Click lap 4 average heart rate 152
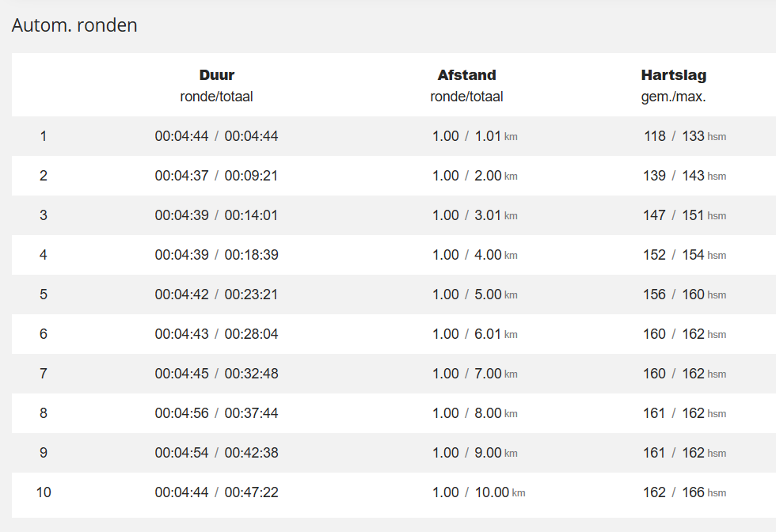Viewport: 776px width, 532px height. point(654,255)
